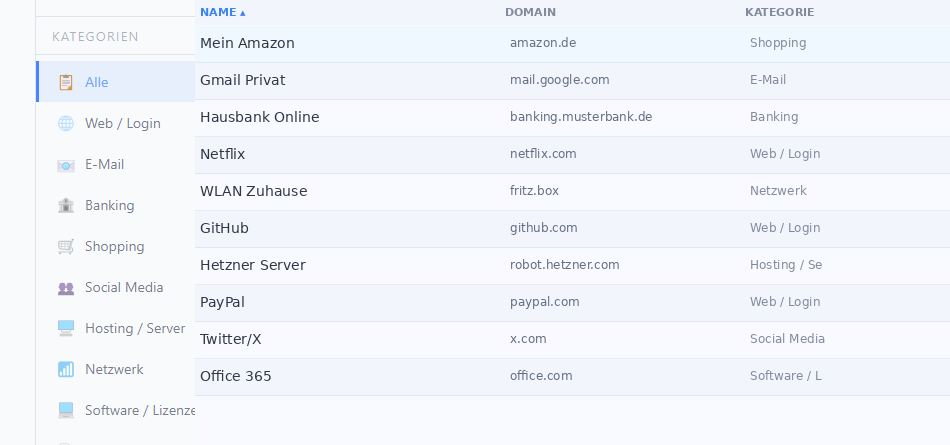This screenshot has height=445, width=950.
Task: Click the Domain column header
Action: 530,12
